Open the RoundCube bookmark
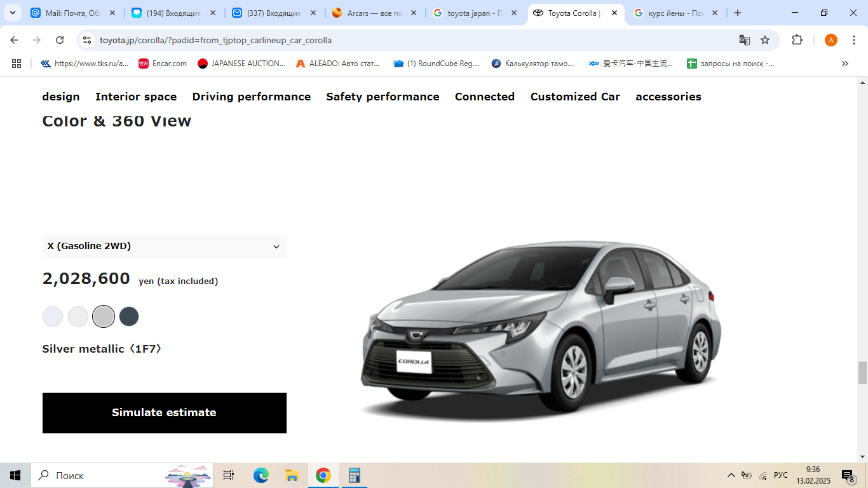 (437, 64)
